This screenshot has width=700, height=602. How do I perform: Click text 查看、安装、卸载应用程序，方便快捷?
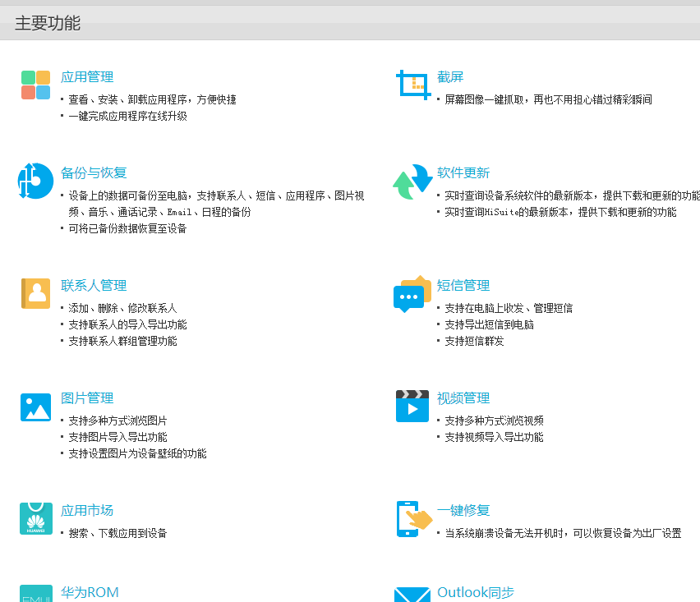pos(152,99)
